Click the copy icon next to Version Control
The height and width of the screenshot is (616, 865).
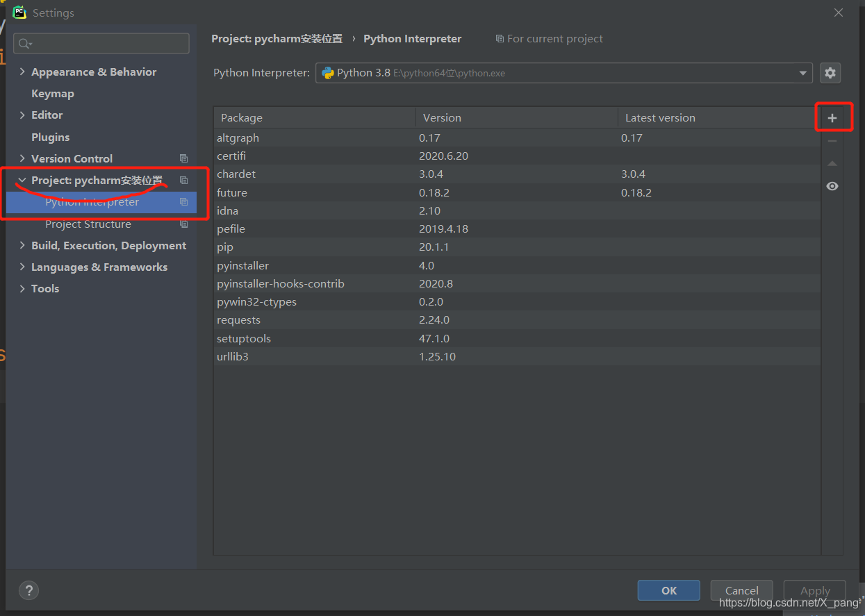pos(183,158)
